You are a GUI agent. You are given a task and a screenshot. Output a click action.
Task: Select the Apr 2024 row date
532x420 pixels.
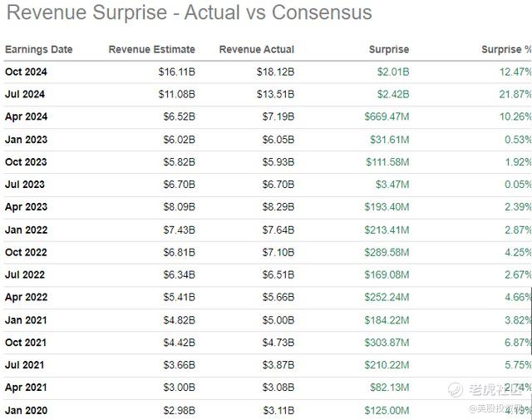point(26,117)
